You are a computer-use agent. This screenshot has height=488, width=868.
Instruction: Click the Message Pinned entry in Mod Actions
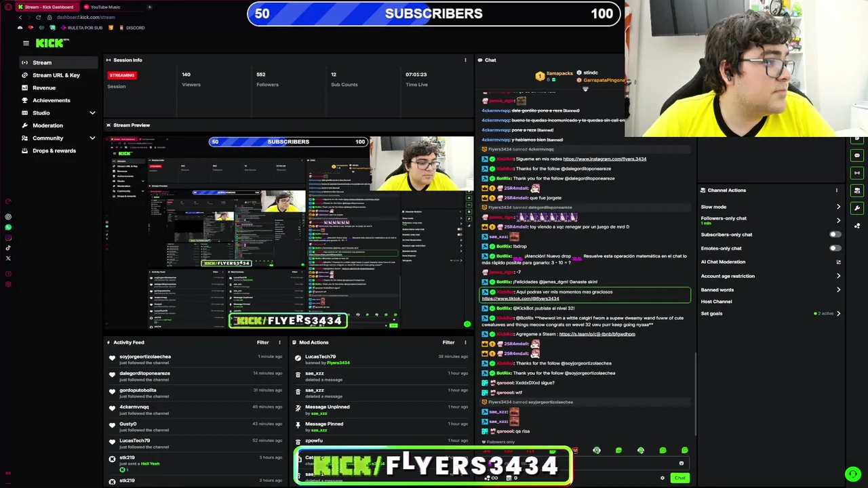pyautogui.click(x=382, y=427)
